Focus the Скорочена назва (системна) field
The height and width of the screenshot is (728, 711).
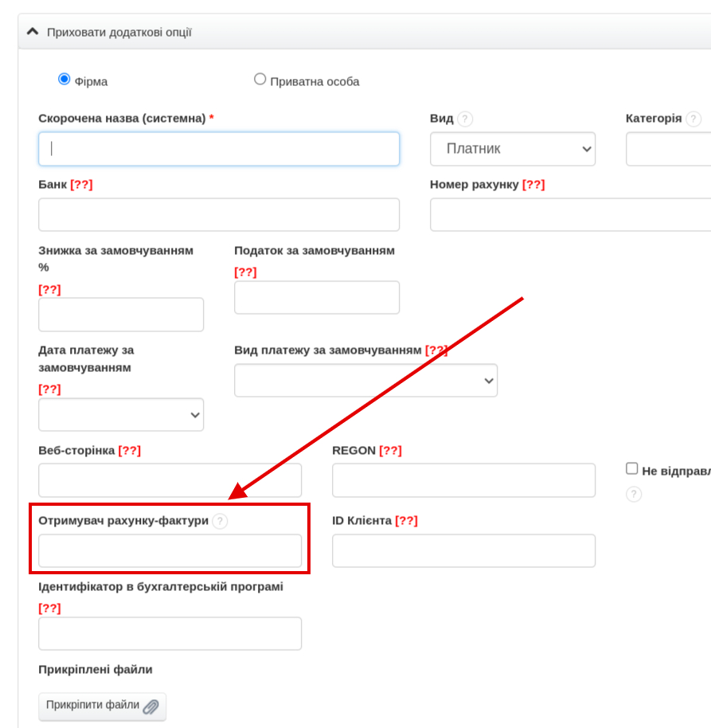[219, 149]
